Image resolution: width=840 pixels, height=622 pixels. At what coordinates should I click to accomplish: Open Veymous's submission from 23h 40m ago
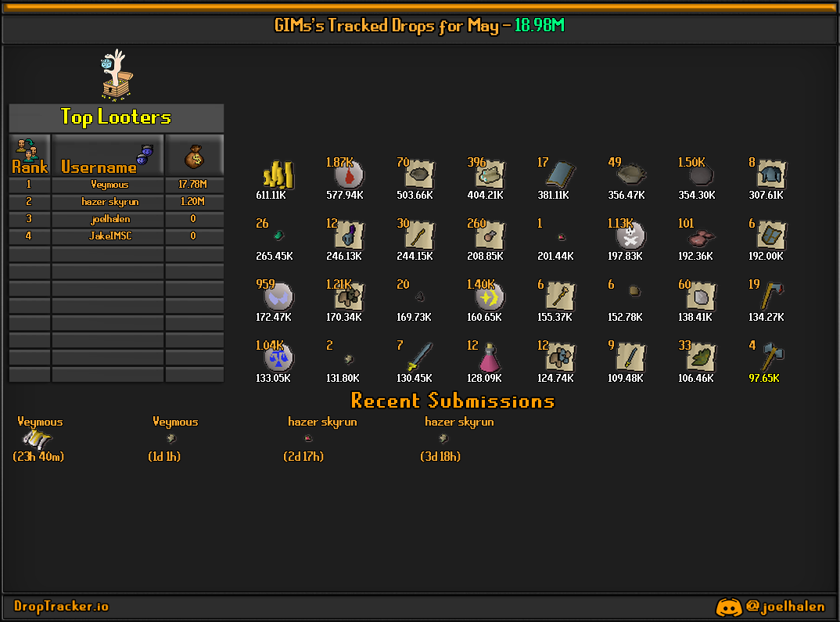pyautogui.click(x=38, y=439)
